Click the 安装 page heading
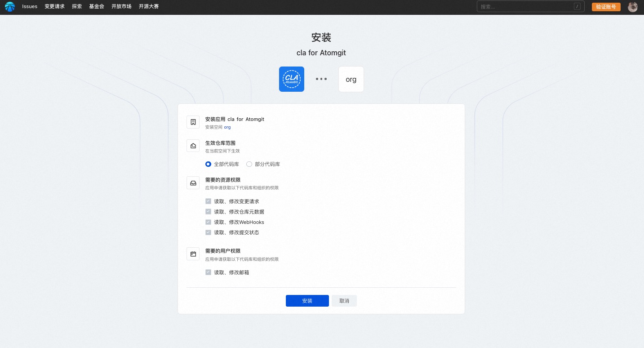This screenshot has height=348, width=644. pos(321,37)
